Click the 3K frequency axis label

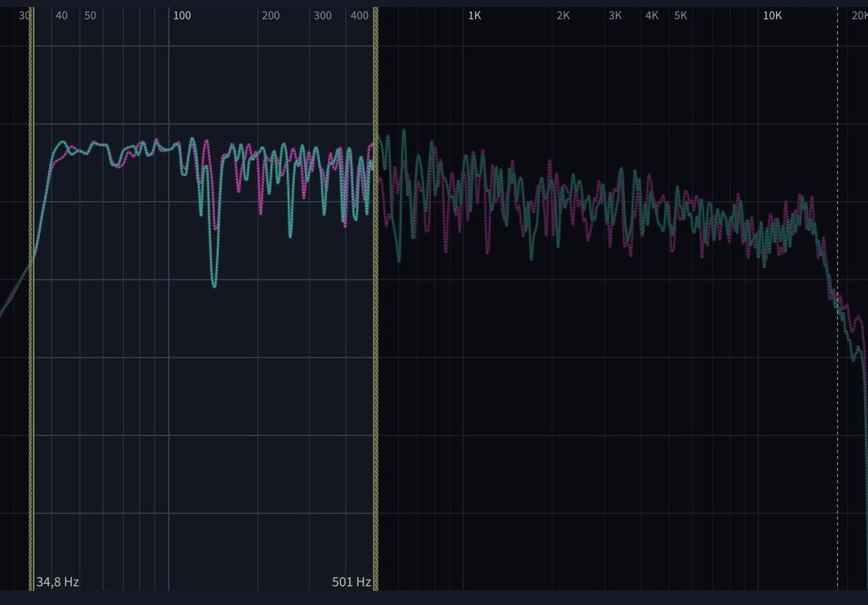coord(615,16)
